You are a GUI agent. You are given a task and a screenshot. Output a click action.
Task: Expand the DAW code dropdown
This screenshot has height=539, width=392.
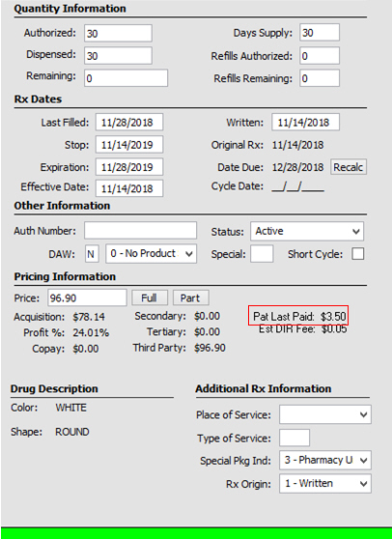[x=152, y=254]
